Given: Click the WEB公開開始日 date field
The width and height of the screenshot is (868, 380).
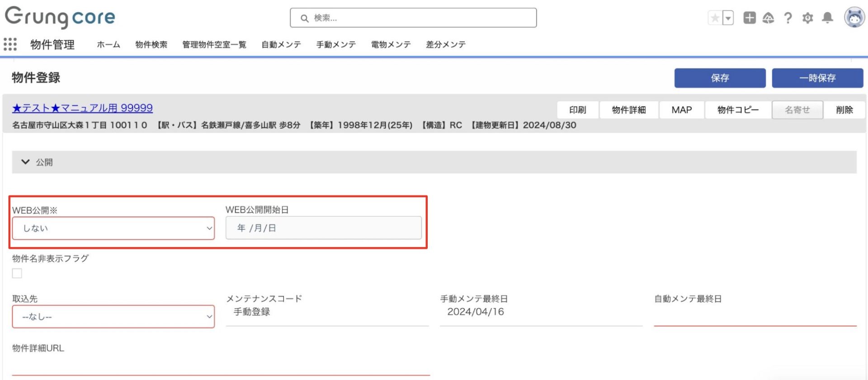Looking at the screenshot, I should click(323, 228).
